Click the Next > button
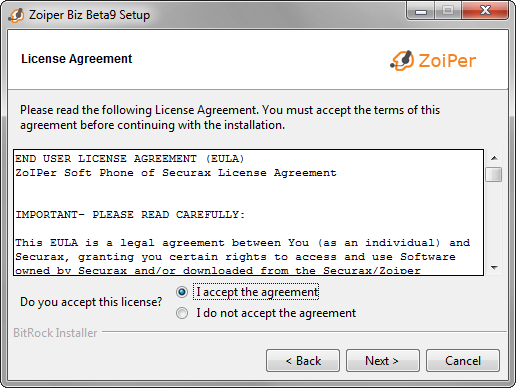Image resolution: width=516 pixels, height=388 pixels. pyautogui.click(x=383, y=361)
